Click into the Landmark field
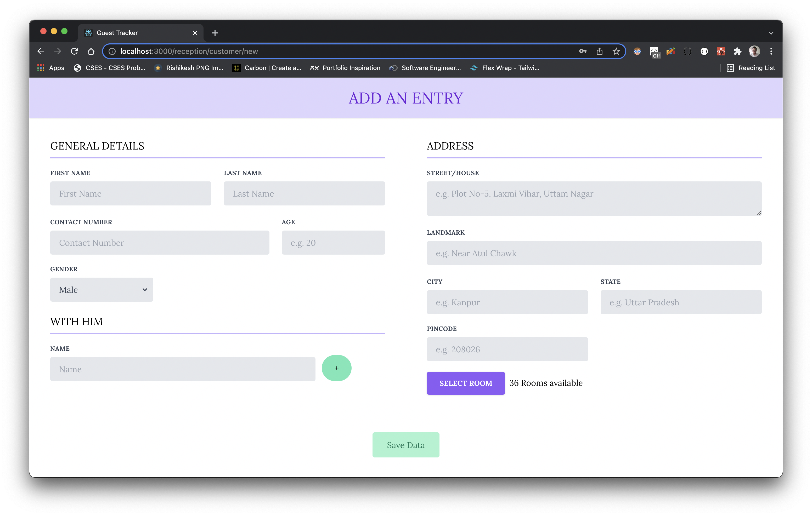The height and width of the screenshot is (516, 812). (594, 253)
